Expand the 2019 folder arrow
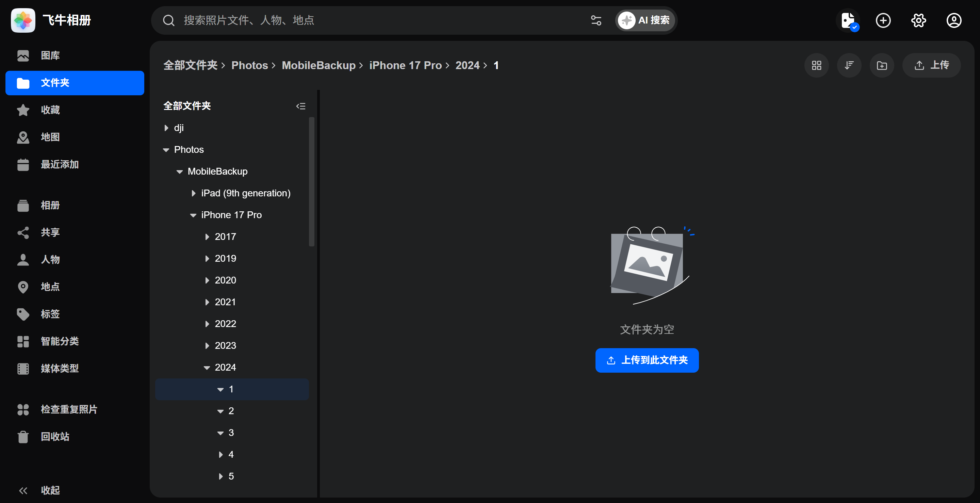Screen dimensions: 980x503 point(207,259)
